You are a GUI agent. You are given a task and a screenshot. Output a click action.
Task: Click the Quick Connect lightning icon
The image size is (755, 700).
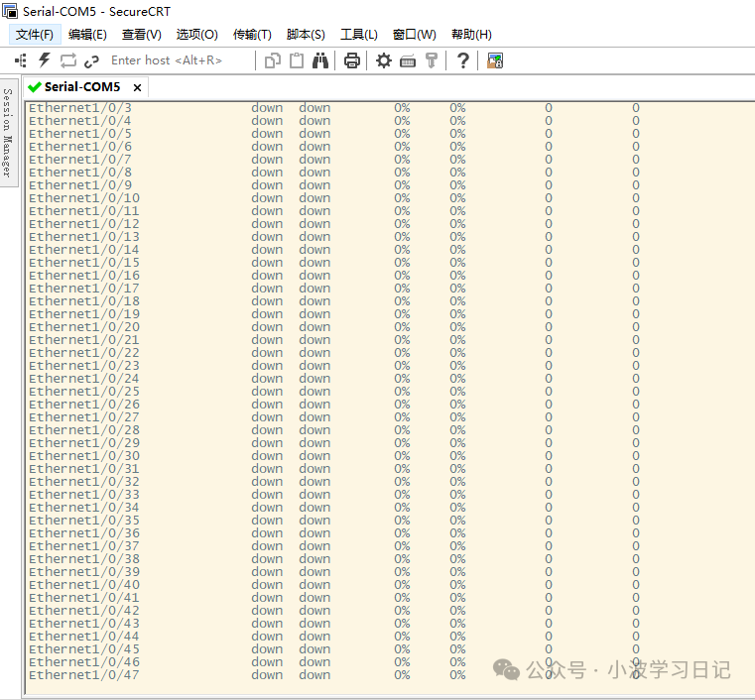click(x=44, y=60)
